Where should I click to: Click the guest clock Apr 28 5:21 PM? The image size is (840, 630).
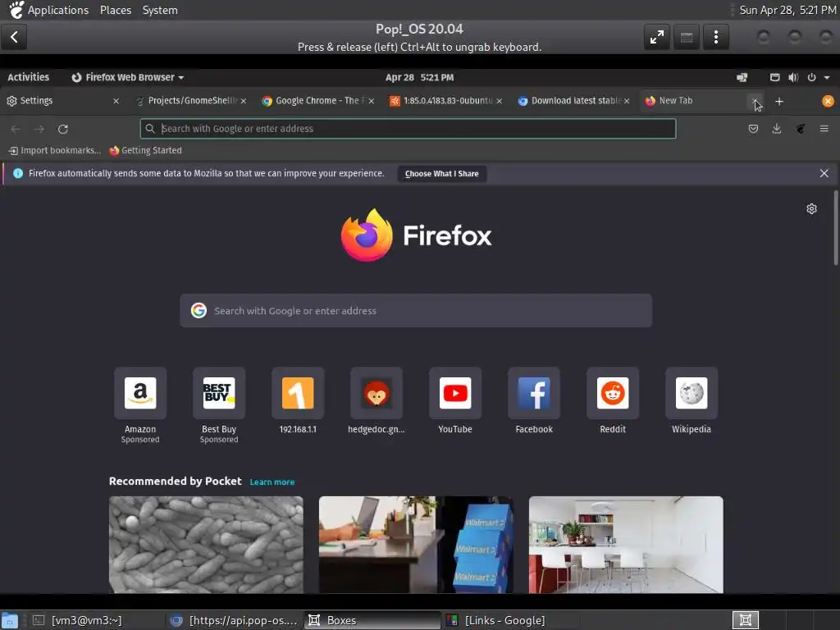point(419,77)
